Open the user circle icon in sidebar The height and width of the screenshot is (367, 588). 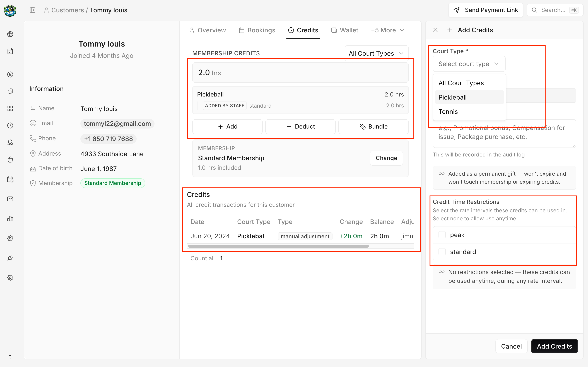pyautogui.click(x=10, y=74)
